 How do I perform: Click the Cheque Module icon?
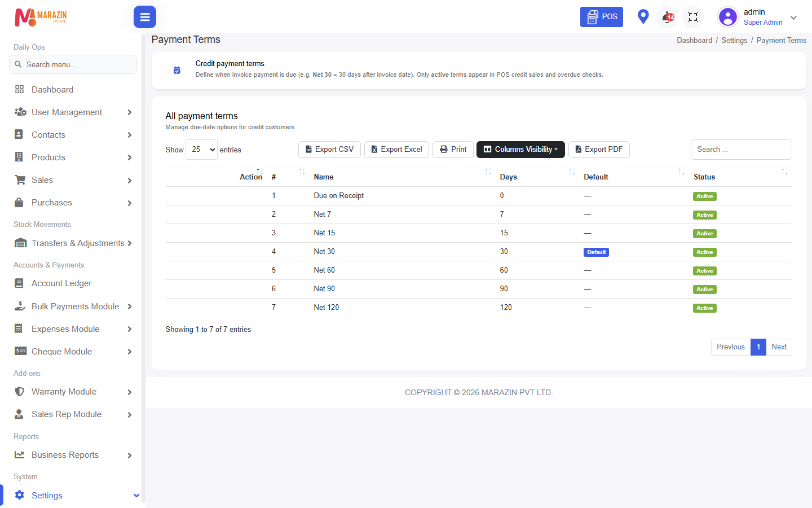point(21,351)
